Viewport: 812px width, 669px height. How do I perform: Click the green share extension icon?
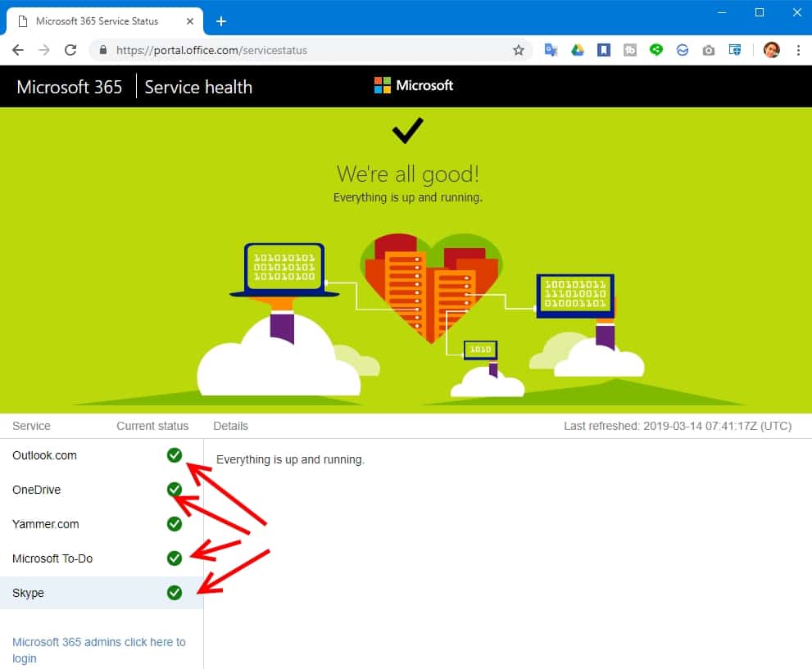656,50
